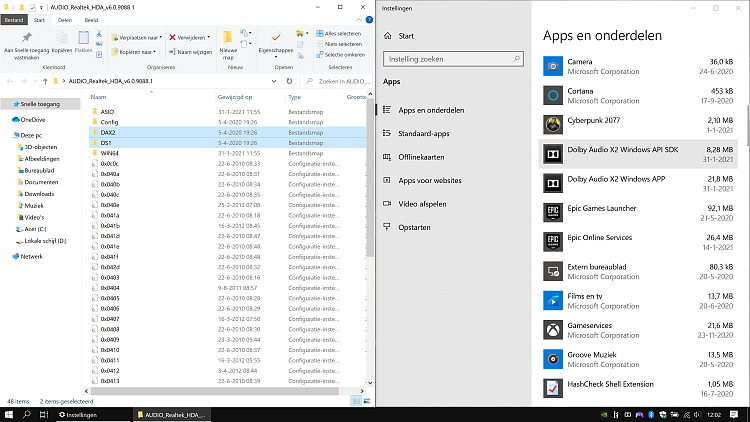
Task: Click the scissors cut icon
Action: 99,33
